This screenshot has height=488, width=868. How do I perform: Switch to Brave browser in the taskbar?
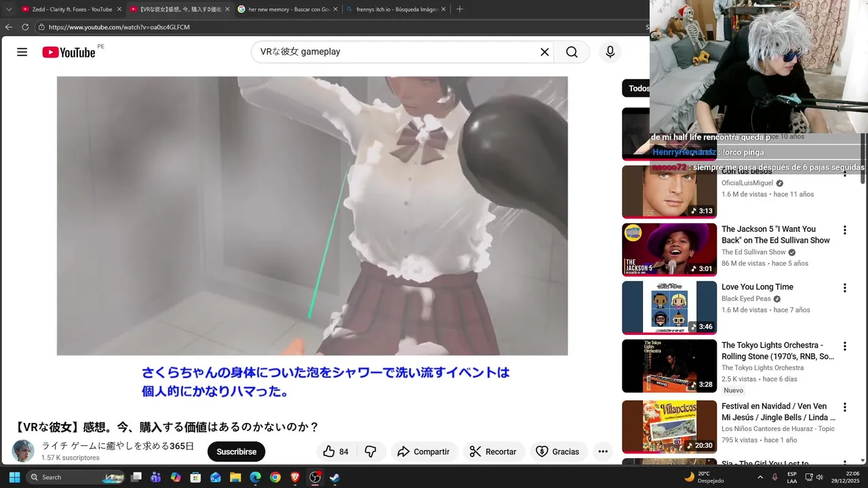click(x=295, y=477)
